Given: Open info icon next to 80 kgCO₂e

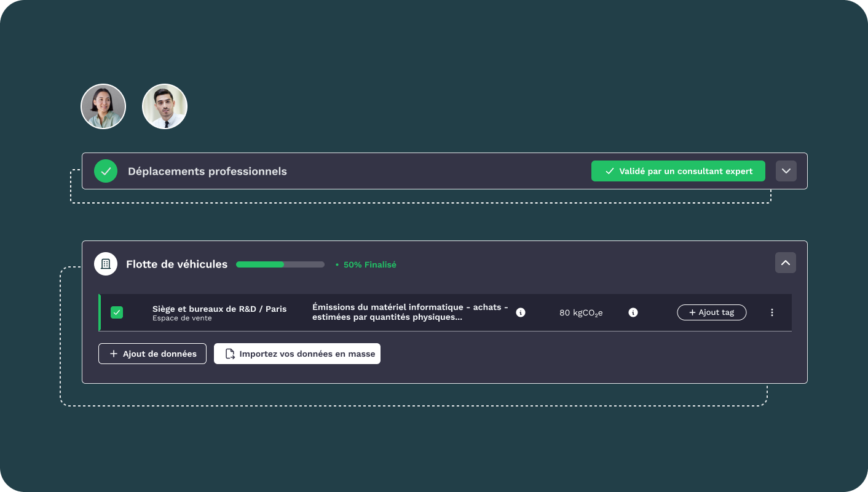Looking at the screenshot, I should [x=633, y=312].
